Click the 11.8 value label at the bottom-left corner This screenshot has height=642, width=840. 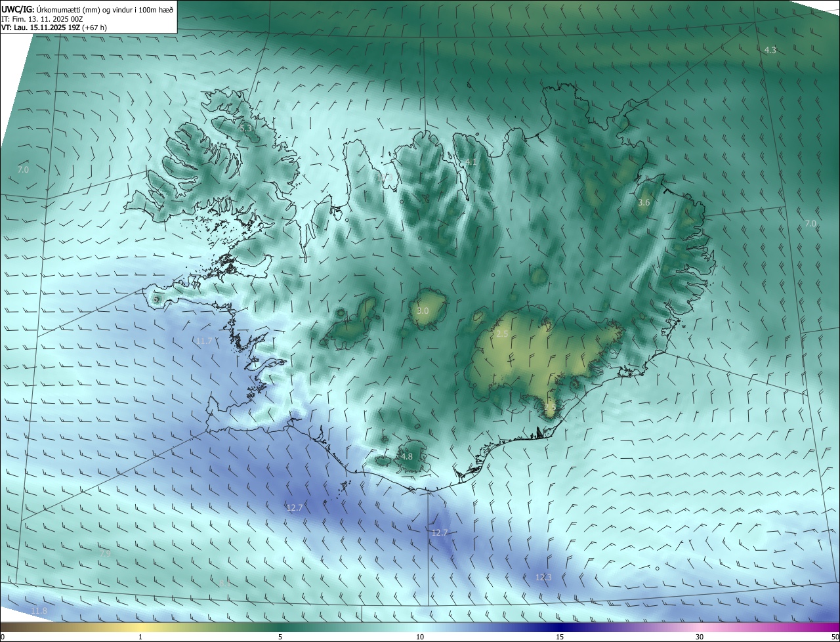39,611
